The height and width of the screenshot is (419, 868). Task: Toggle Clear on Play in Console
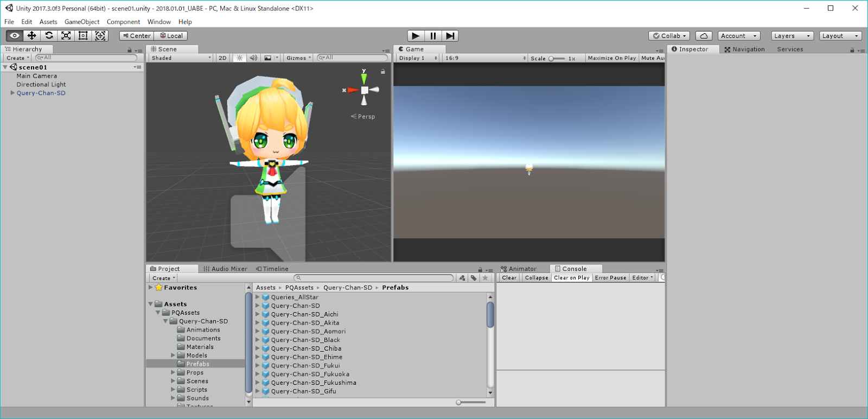(572, 278)
